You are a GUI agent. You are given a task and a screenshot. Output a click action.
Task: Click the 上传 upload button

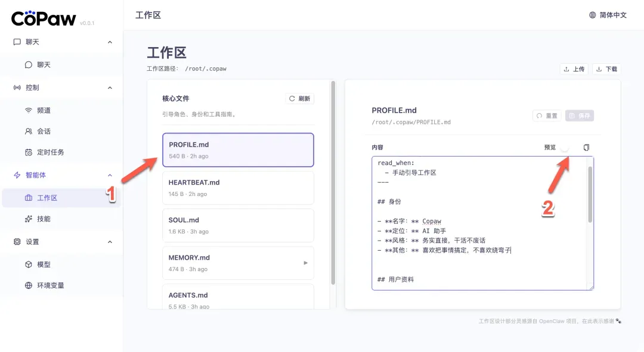click(x=574, y=69)
